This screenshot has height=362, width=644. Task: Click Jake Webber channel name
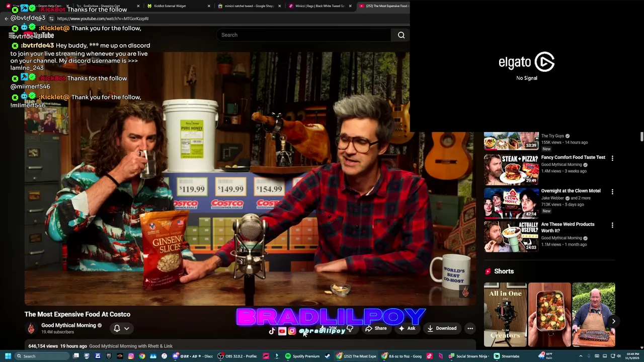pos(552,198)
